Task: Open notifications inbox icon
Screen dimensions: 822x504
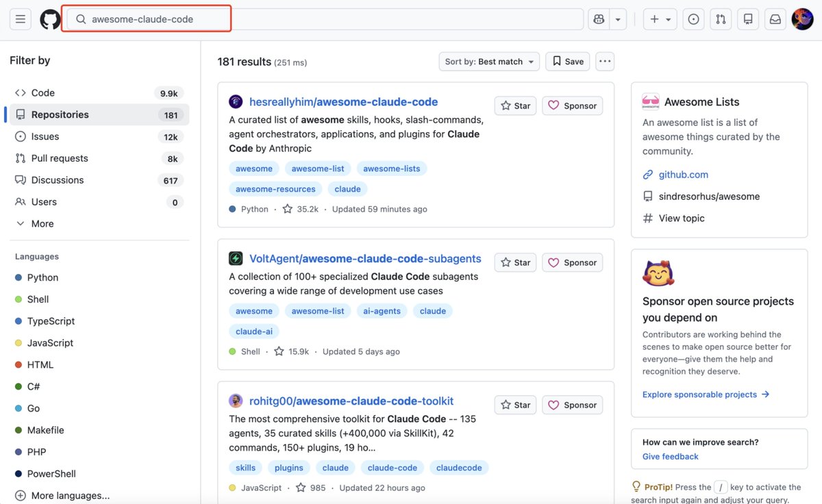Action: pos(775,19)
